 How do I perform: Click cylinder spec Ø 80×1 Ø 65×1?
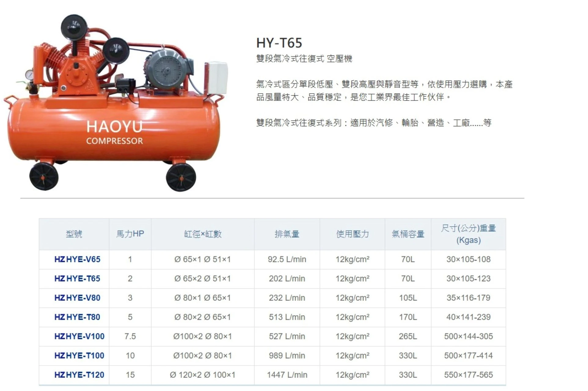coord(203,298)
